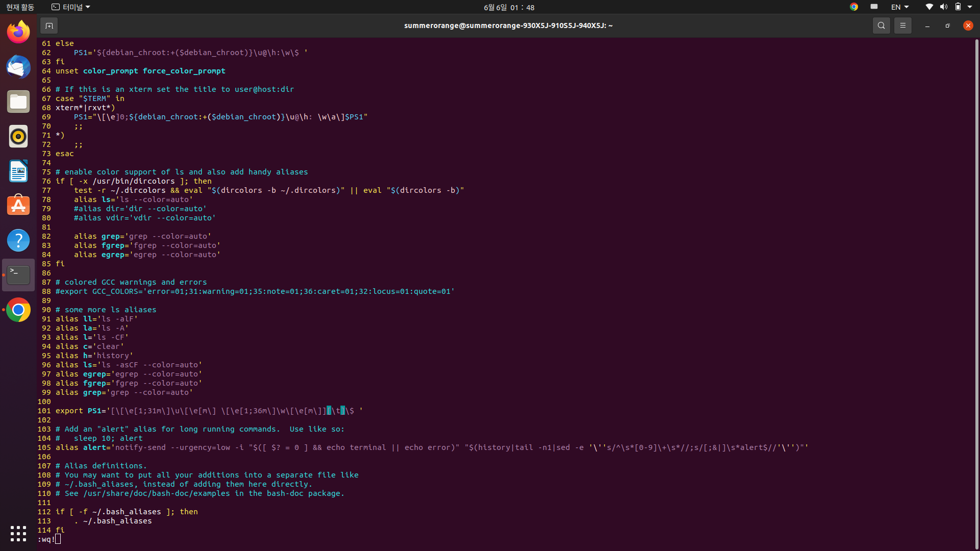This screenshot has height=551, width=980.
Task: Toggle the on-screen keyboard indicator
Action: click(x=873, y=7)
